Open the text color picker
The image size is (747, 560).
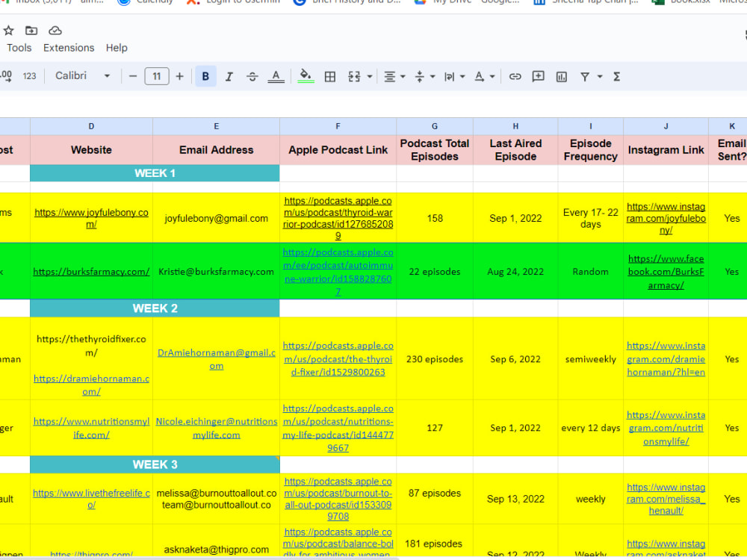click(276, 76)
